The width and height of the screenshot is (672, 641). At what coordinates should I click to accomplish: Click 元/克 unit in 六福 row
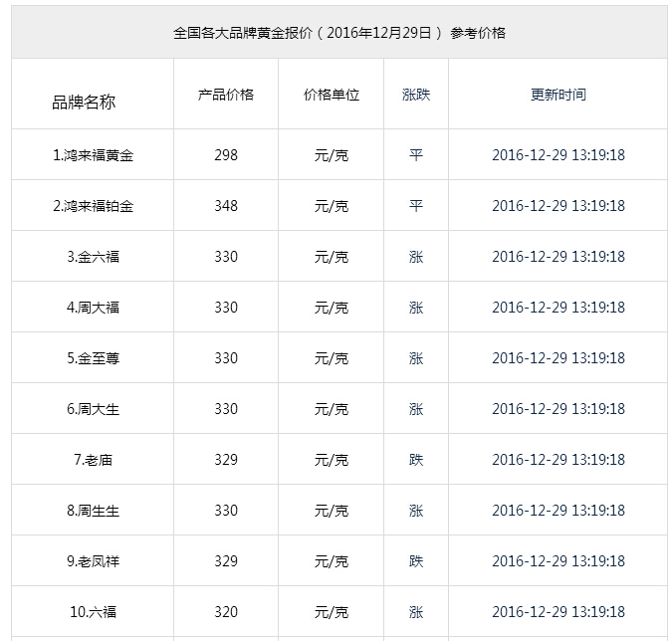pos(332,612)
